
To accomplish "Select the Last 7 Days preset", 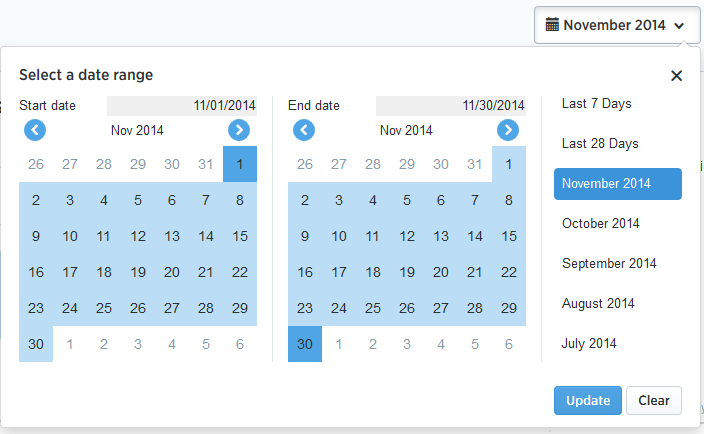I will point(597,104).
